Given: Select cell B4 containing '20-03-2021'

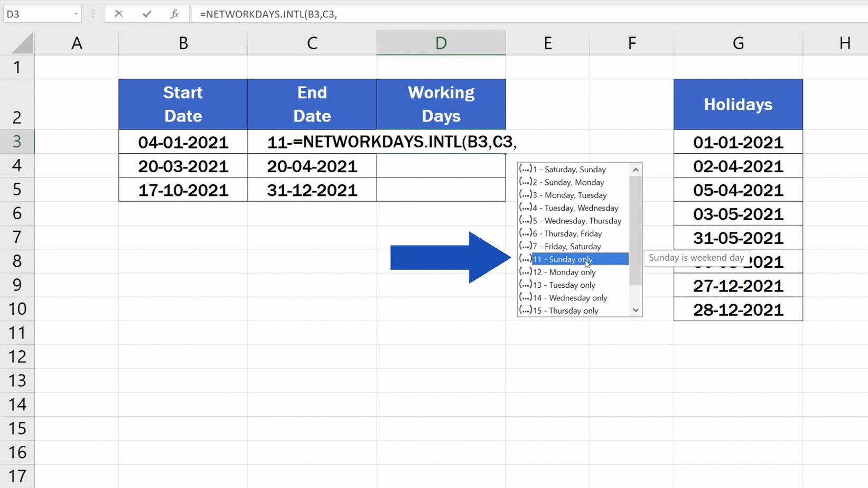Looking at the screenshot, I should point(183,165).
